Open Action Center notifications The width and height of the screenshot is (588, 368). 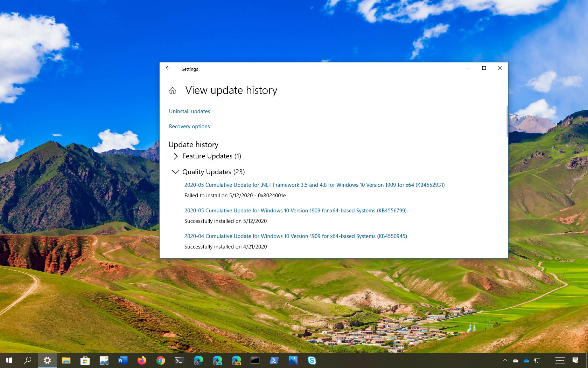575,360
